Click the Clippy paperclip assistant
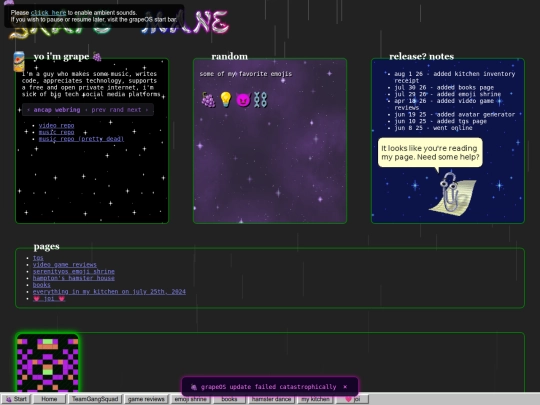The width and height of the screenshot is (540, 405). [x=452, y=194]
